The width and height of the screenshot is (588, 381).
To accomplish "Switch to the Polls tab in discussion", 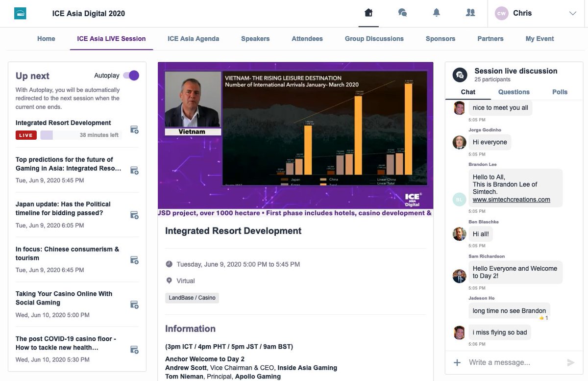I will point(560,92).
